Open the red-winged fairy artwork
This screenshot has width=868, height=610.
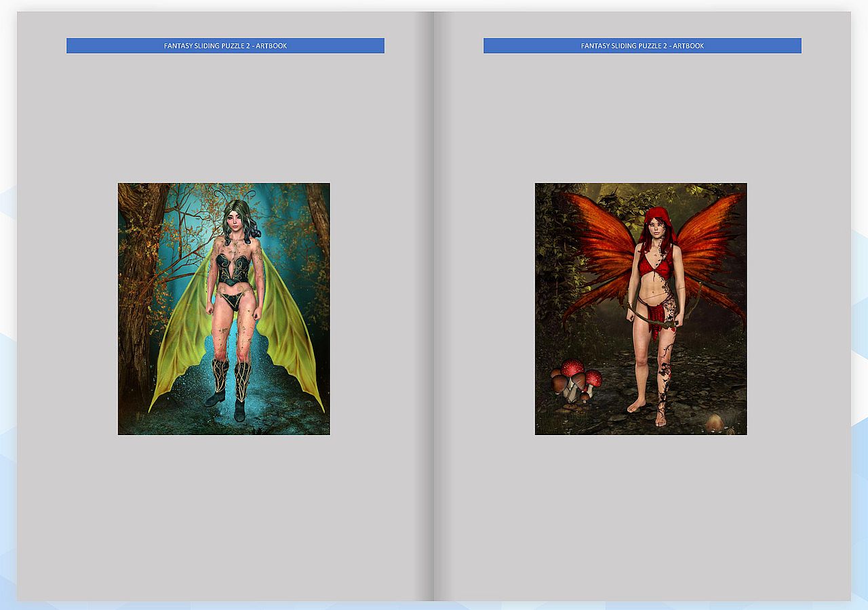click(x=641, y=309)
